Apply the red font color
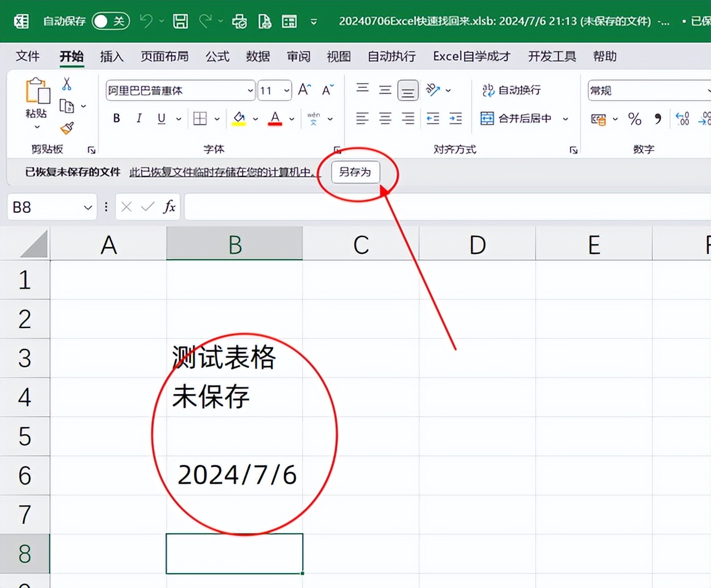The width and height of the screenshot is (711, 588). (275, 118)
